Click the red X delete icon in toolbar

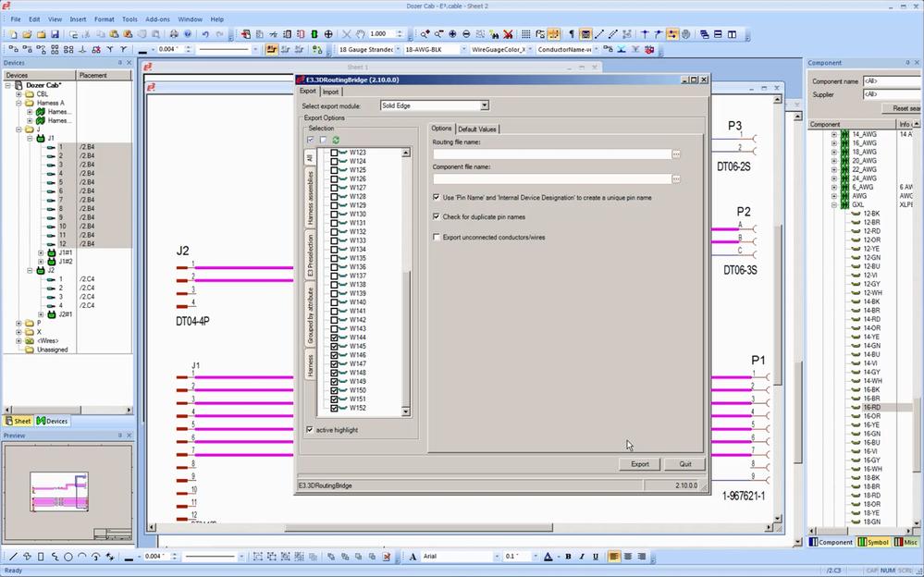(x=508, y=35)
